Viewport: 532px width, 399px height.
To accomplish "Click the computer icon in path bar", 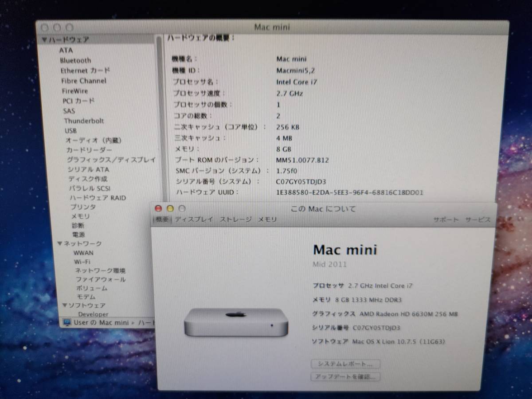I will click(x=67, y=322).
